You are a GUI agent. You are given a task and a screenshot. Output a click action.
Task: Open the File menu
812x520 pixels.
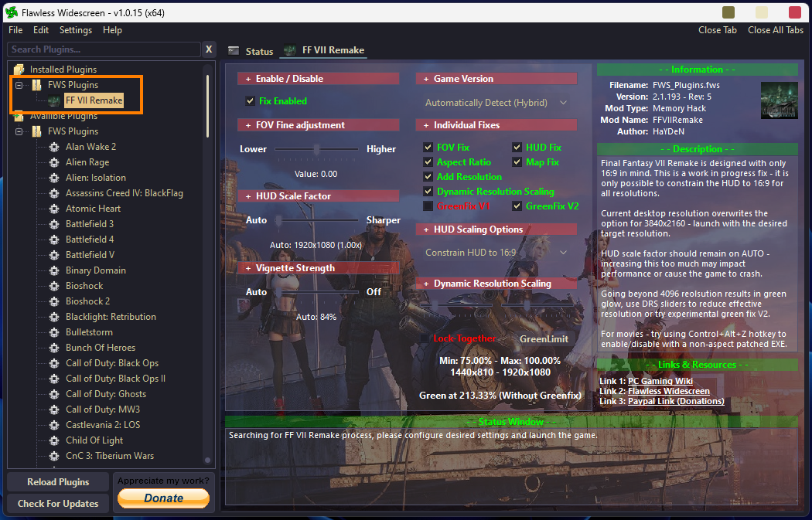pos(15,30)
